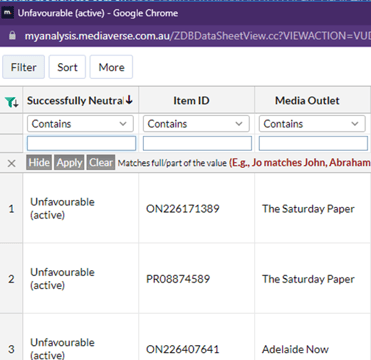Image resolution: width=371 pixels, height=360 pixels.
Task: Click the Hide filter button
Action: tap(39, 163)
